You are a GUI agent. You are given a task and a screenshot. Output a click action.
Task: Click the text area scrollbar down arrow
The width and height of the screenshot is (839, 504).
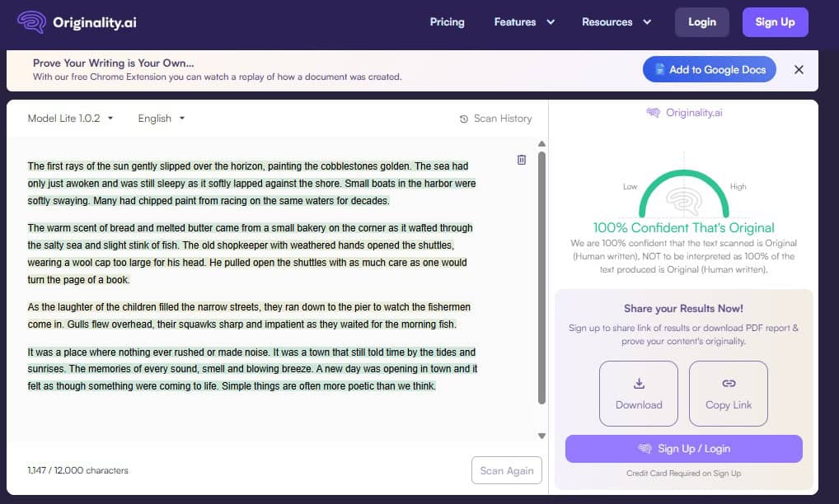pos(541,436)
